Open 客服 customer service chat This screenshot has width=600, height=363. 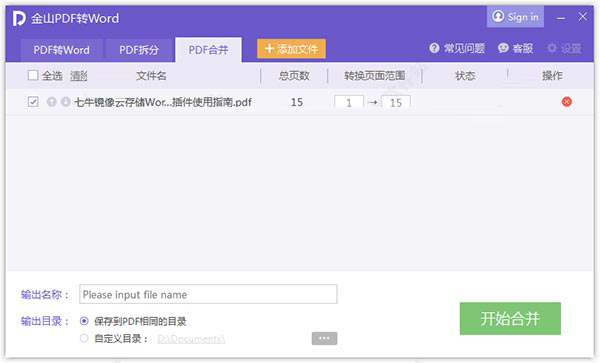pos(515,48)
